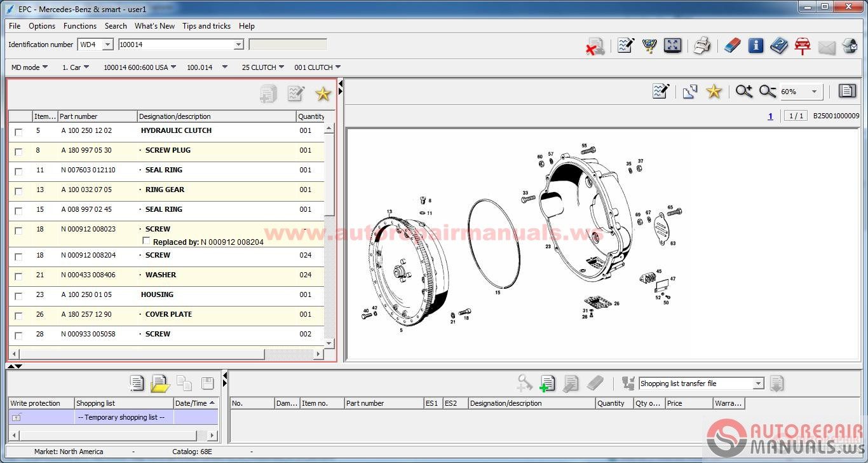This screenshot has height=463, width=868.
Task: Sort by the Designation/description column header
Action: click(217, 116)
